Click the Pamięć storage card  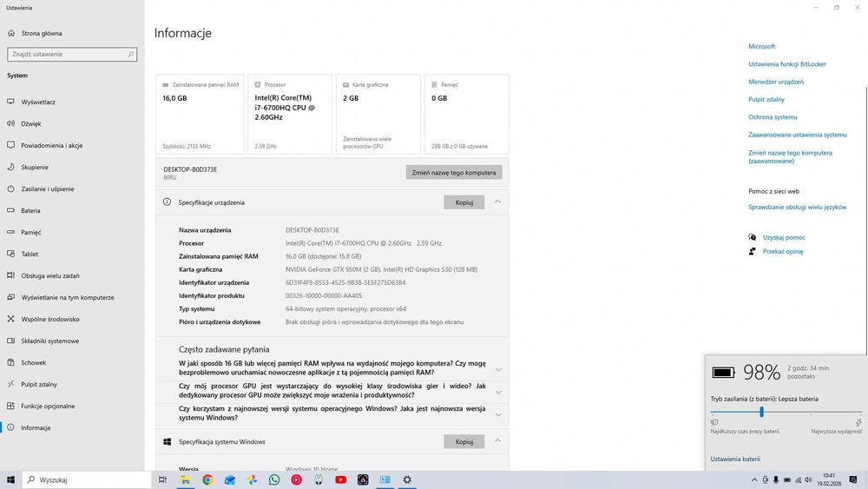click(x=467, y=115)
